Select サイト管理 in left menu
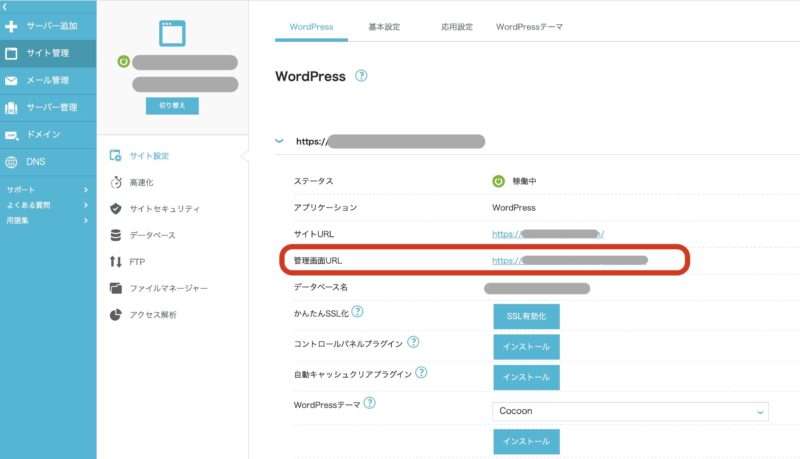Image resolution: width=800 pixels, height=459 pixels. tap(48, 53)
